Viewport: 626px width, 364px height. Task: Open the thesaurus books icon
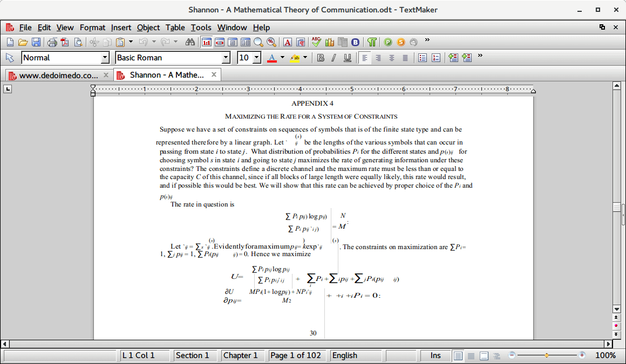[x=329, y=42]
